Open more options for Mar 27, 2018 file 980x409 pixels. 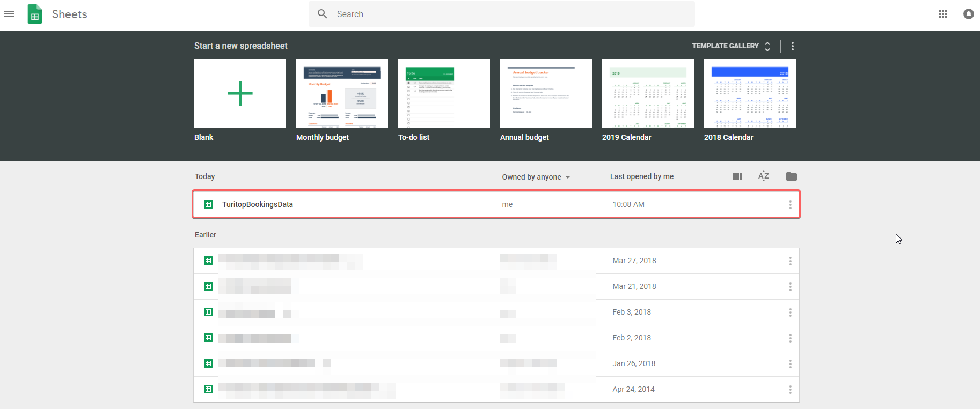(790, 261)
